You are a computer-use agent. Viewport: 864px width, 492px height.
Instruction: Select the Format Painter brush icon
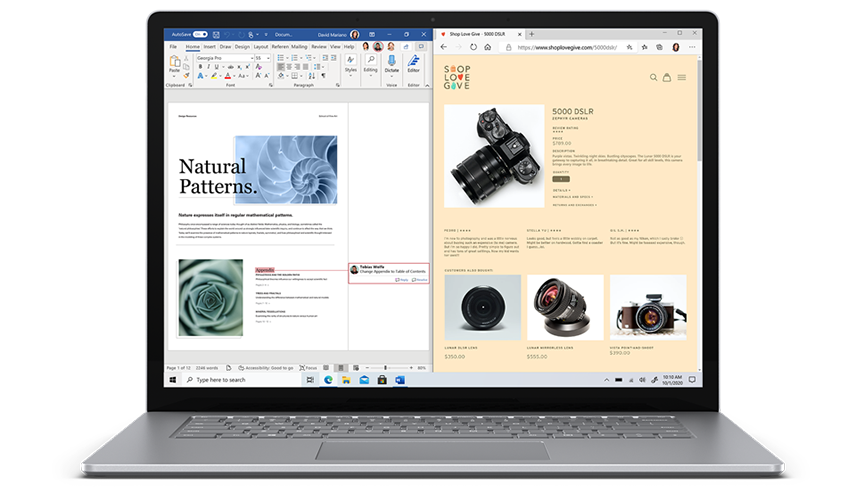pyautogui.click(x=186, y=75)
